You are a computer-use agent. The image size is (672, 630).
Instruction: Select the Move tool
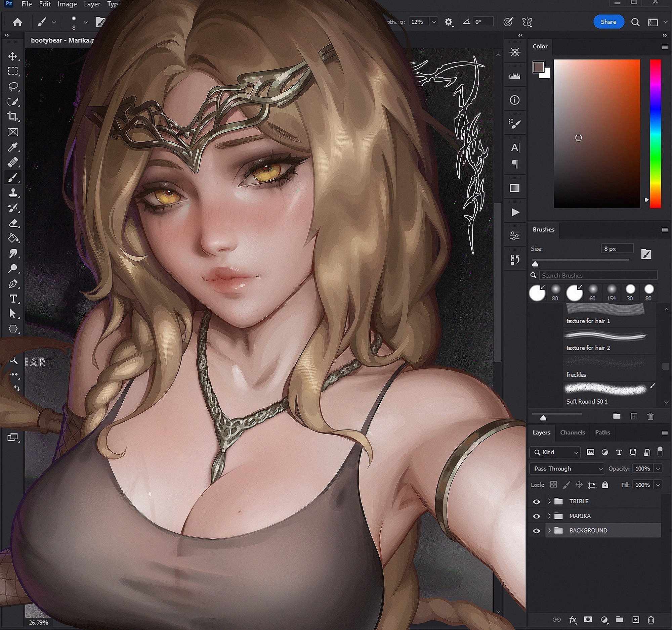pyautogui.click(x=13, y=56)
